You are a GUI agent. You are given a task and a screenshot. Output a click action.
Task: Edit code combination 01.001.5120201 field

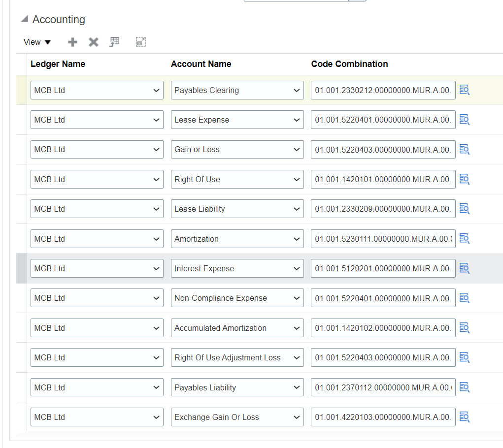pyautogui.click(x=383, y=268)
